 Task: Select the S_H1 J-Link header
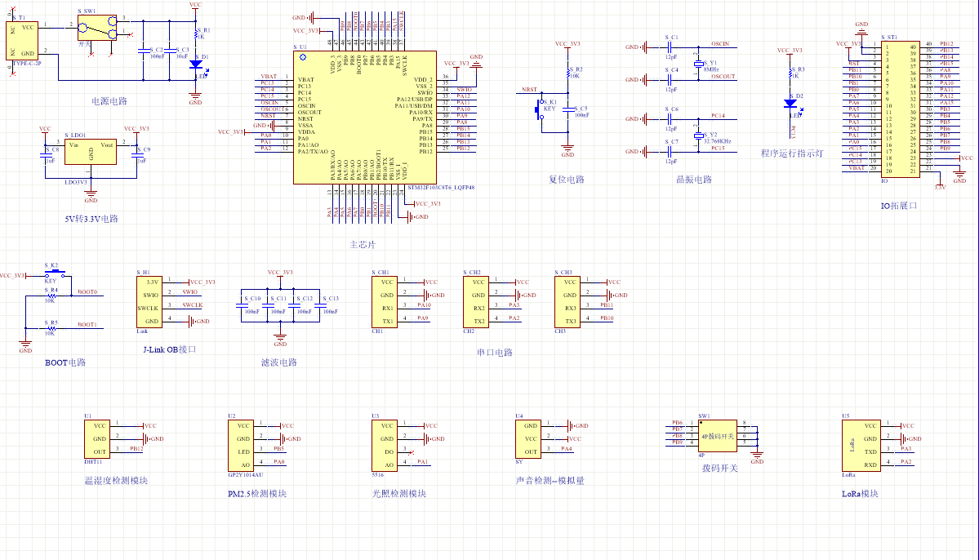tap(150, 302)
